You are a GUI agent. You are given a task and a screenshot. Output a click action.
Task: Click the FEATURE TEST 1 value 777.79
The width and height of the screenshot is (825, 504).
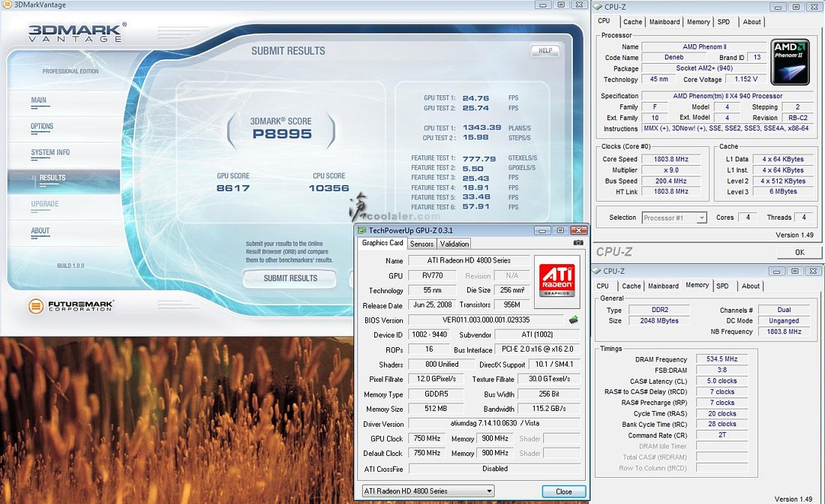479,158
